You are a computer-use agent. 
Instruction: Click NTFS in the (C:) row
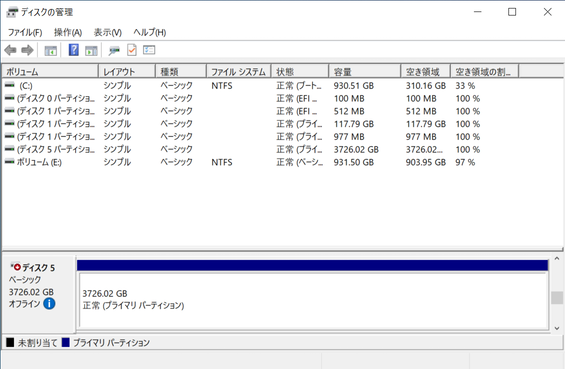coord(222,86)
